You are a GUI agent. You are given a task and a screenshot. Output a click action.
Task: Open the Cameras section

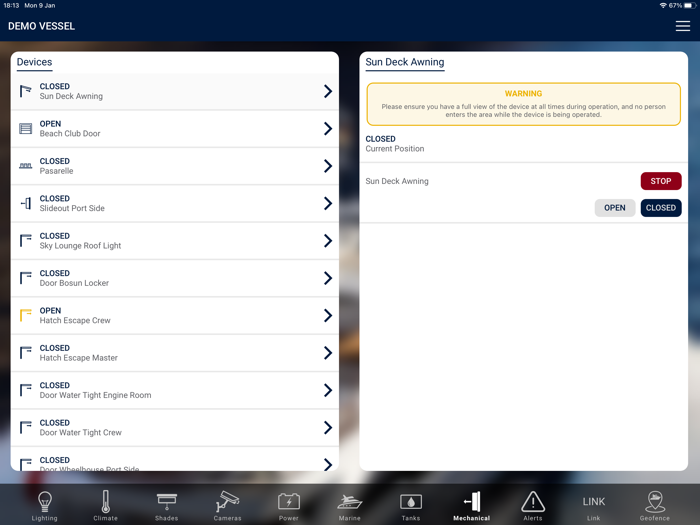point(227,505)
